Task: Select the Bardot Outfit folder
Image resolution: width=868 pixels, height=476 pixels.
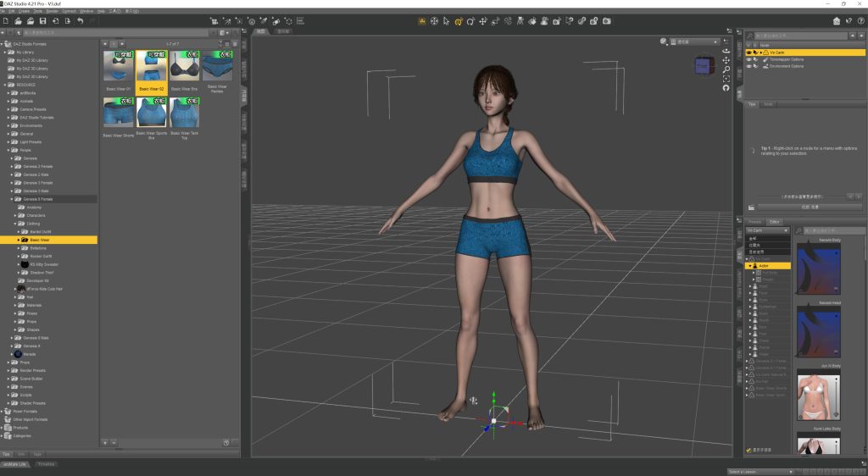Action: click(x=41, y=231)
